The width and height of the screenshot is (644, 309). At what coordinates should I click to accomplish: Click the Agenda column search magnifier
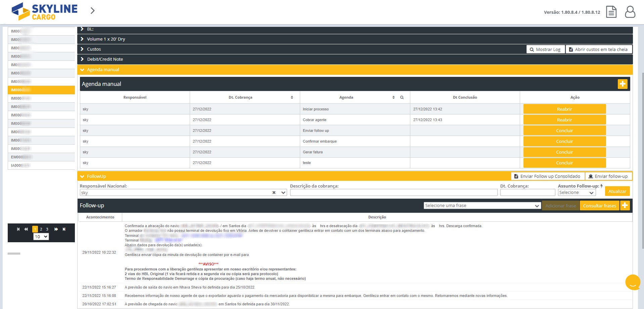(x=402, y=97)
